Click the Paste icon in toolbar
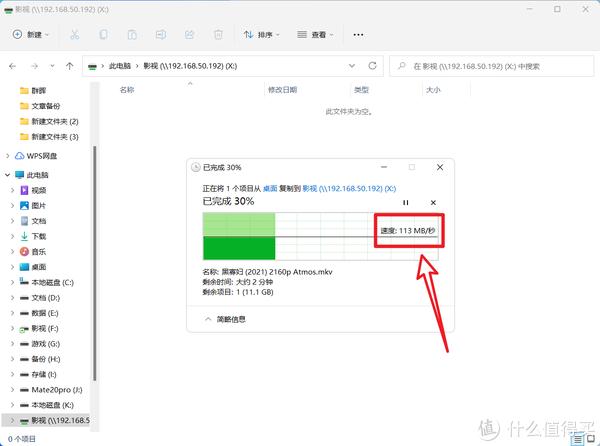The height and width of the screenshot is (446, 600). tap(132, 35)
